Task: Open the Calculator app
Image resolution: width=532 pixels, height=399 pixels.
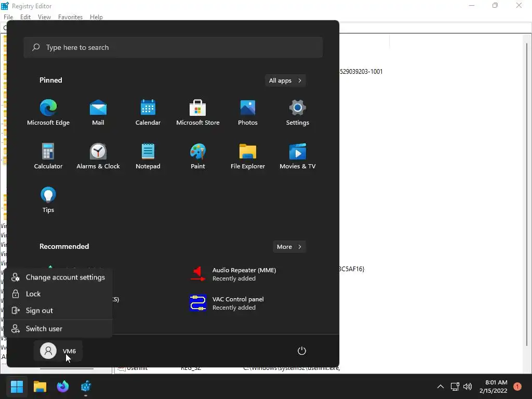Action: coord(48,156)
